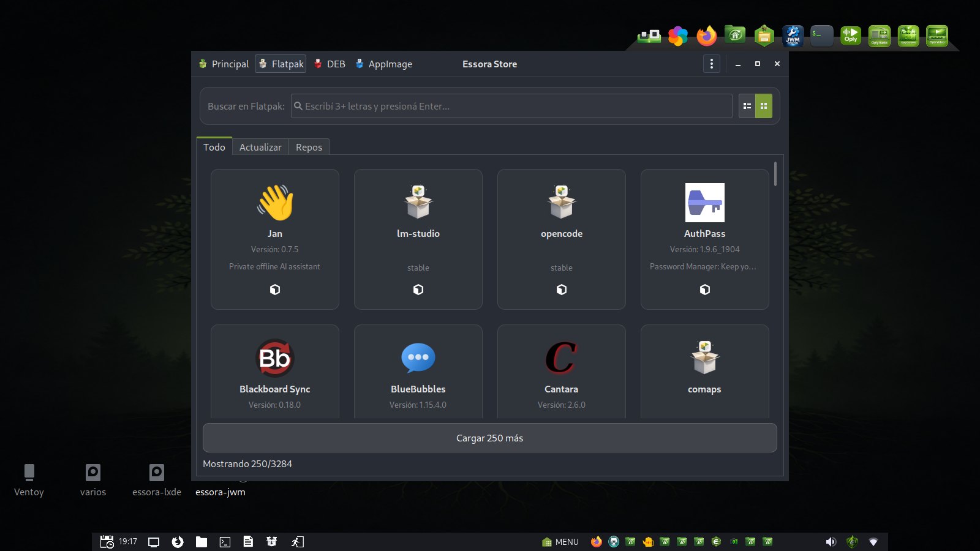
Task: Switch to the Principal section
Action: 224,64
